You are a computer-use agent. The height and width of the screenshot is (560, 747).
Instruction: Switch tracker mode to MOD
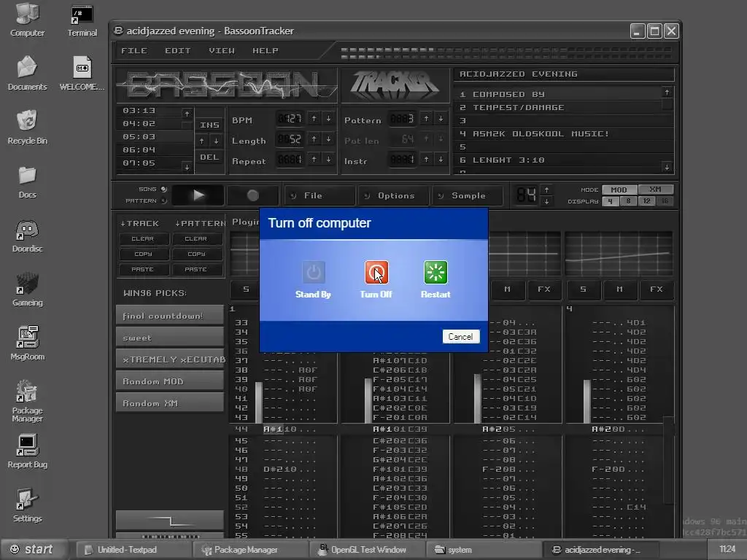(x=619, y=190)
